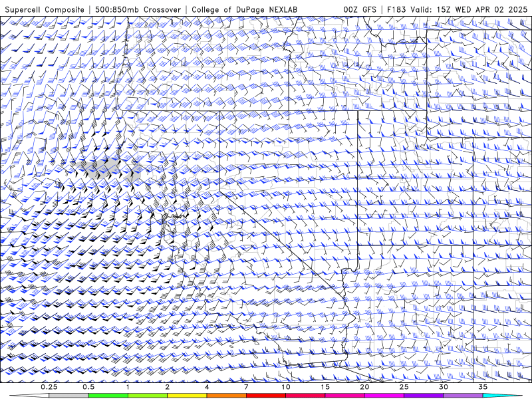532x399 pixels.
Task: Click the 'F183' forecast hour text
Action: point(396,9)
